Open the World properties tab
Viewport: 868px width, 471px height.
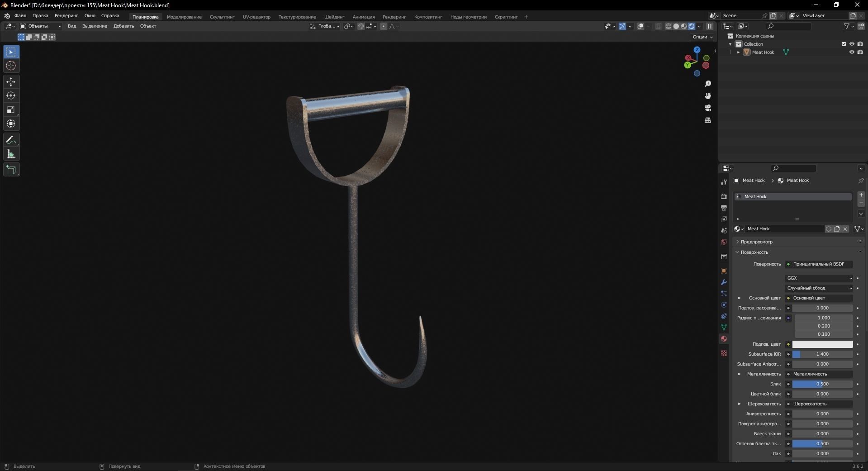(724, 242)
